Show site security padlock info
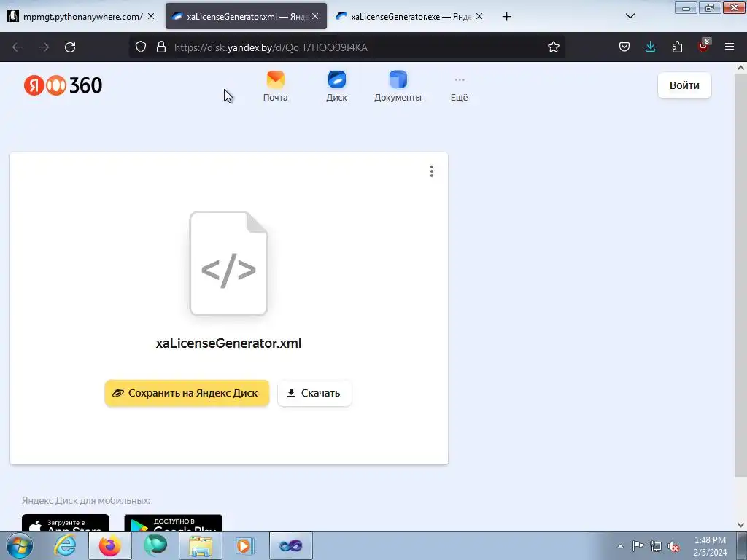 click(161, 47)
